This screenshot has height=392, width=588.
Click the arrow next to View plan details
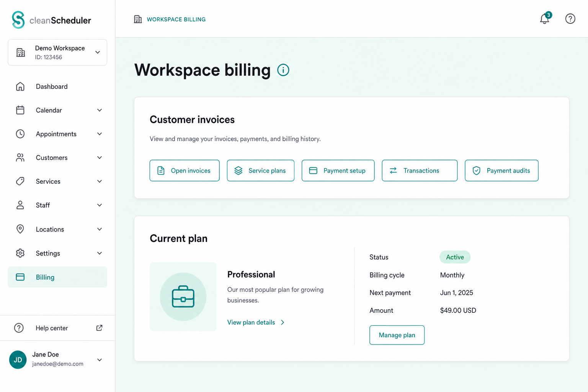pos(283,322)
